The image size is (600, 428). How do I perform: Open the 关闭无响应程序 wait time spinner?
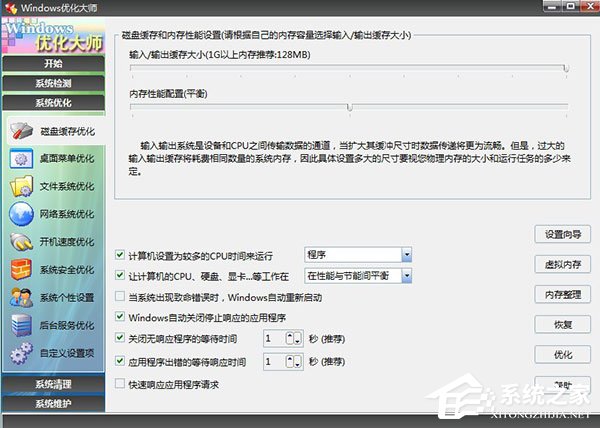(292, 339)
